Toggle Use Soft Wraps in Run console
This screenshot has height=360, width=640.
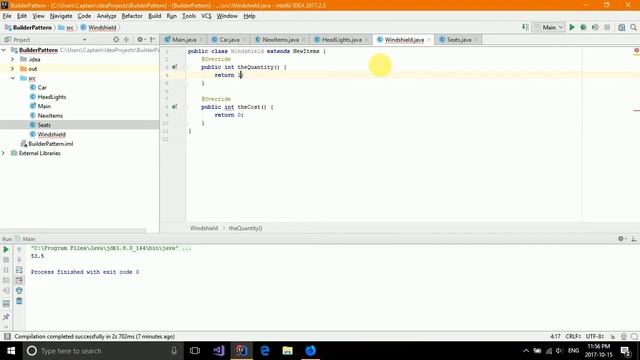[x=19, y=270]
